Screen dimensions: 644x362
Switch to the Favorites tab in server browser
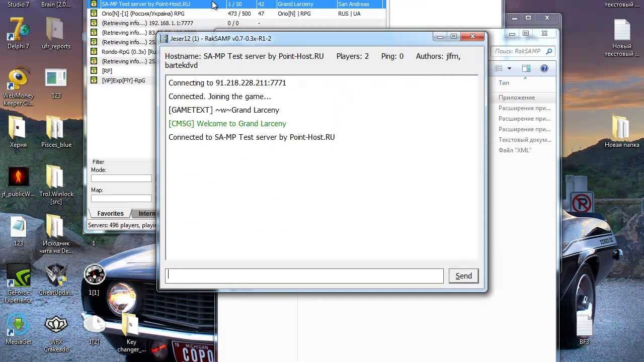coord(110,214)
